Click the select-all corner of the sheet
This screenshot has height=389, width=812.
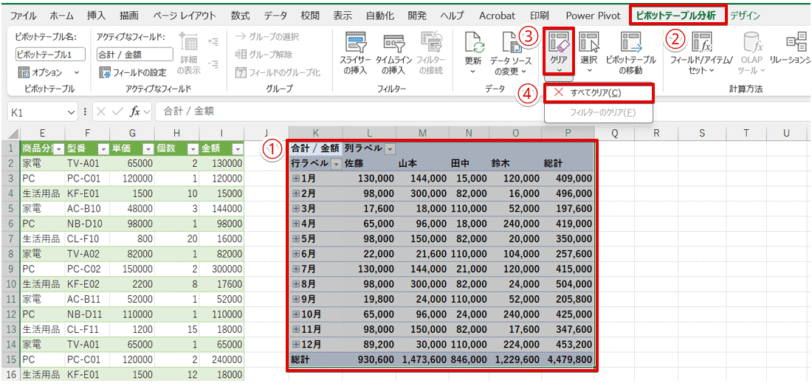click(x=14, y=134)
